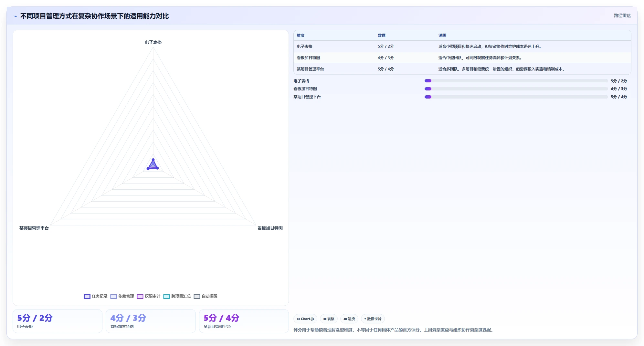Image resolution: width=644 pixels, height=346 pixels.
Task: Click the 电子表格 progress bar
Action: (x=516, y=81)
